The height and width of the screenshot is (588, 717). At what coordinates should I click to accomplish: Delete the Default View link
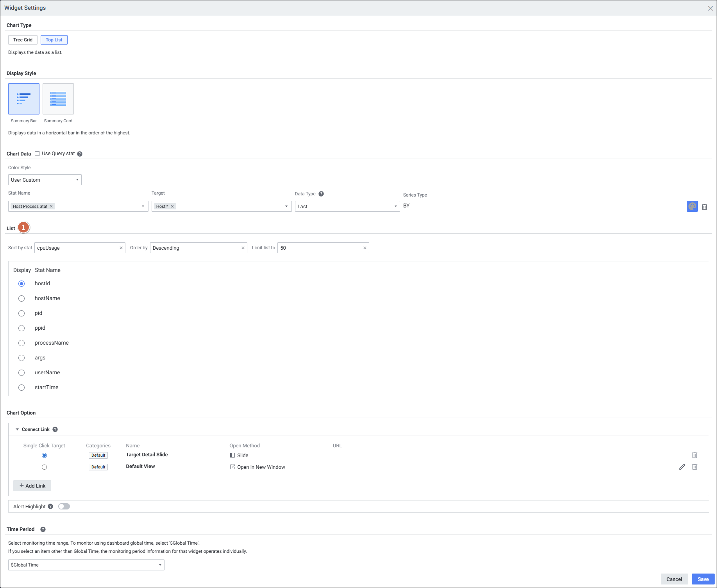pyautogui.click(x=694, y=467)
